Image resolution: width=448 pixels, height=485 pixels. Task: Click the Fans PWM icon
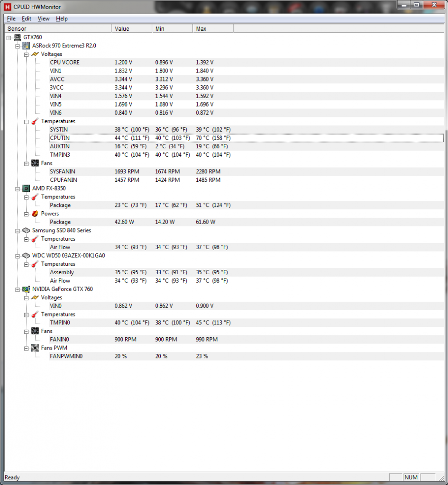[x=35, y=348]
